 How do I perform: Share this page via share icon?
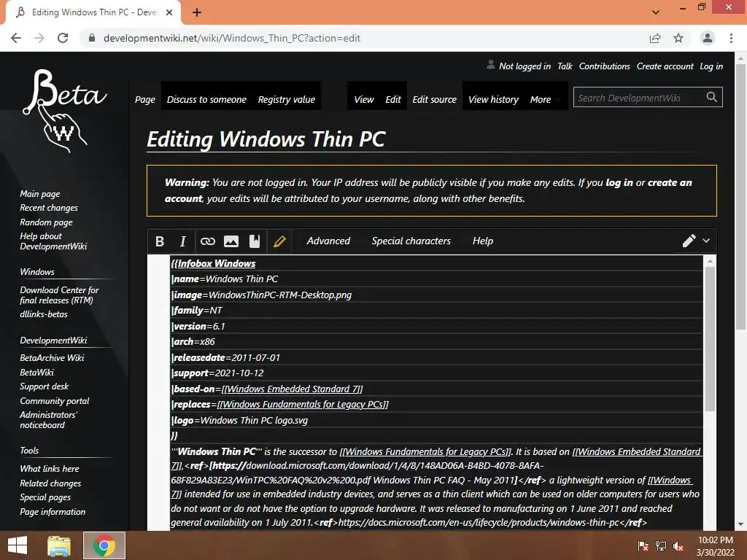pos(655,38)
